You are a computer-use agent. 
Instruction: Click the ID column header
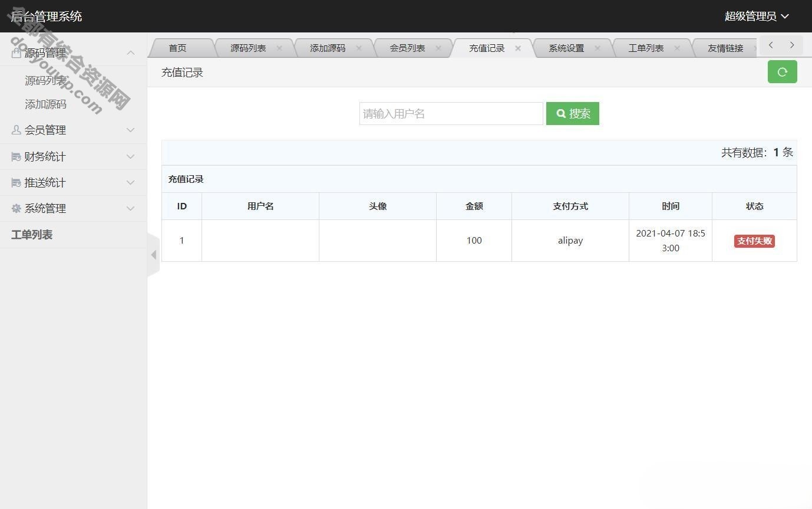pyautogui.click(x=182, y=206)
